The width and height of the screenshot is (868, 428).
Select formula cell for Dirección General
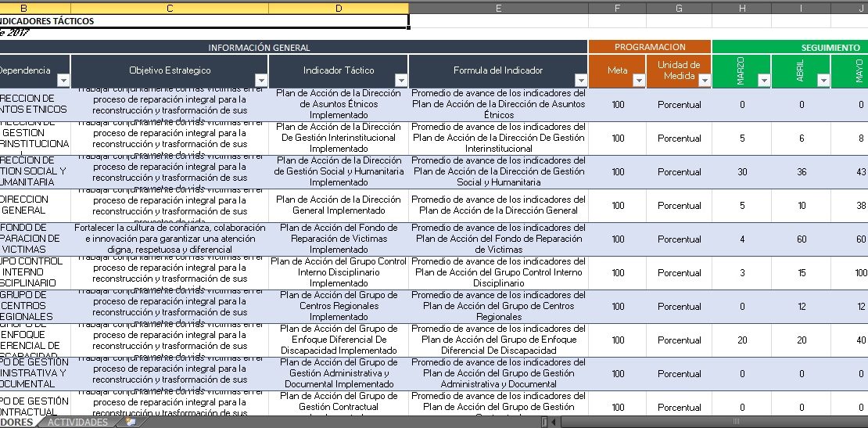pyautogui.click(x=498, y=206)
